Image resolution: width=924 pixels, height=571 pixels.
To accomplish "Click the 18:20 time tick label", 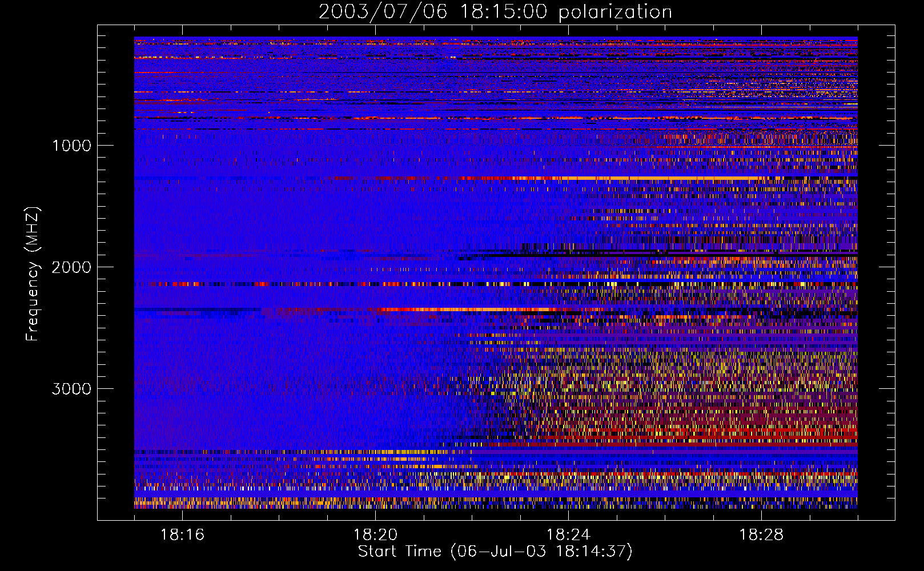I will [x=375, y=535].
